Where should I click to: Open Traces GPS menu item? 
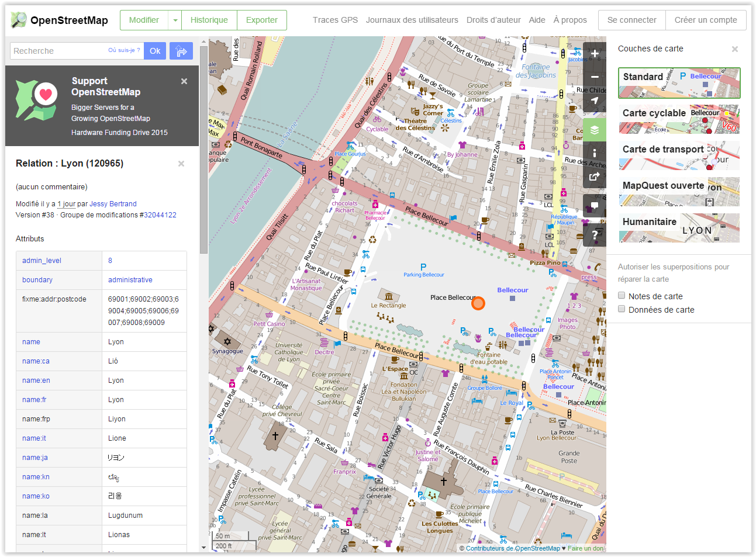coord(335,20)
